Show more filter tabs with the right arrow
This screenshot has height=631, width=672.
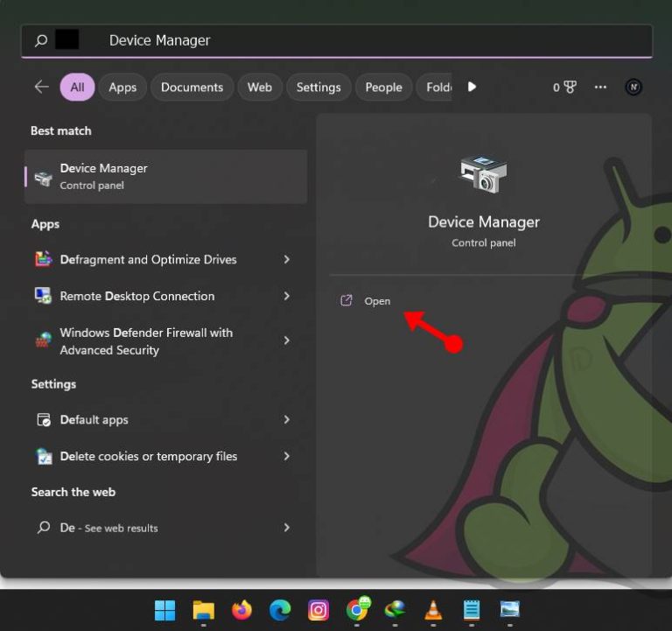tap(472, 87)
